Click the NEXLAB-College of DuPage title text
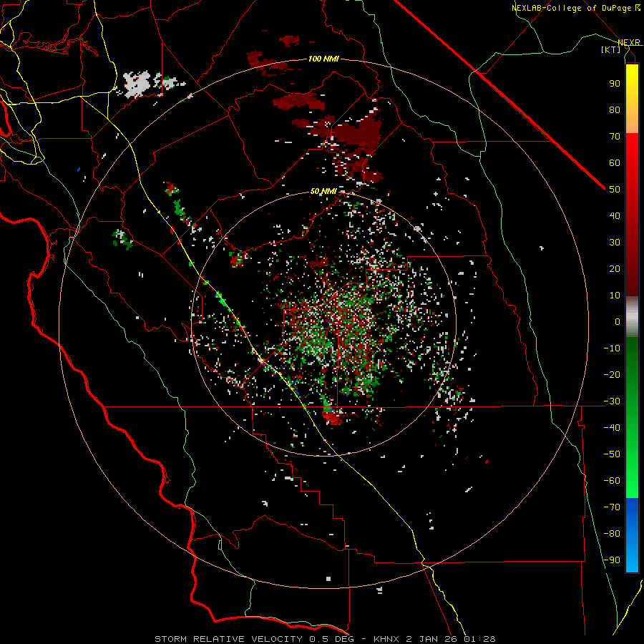The height and width of the screenshot is (644, 644). pyautogui.click(x=571, y=8)
